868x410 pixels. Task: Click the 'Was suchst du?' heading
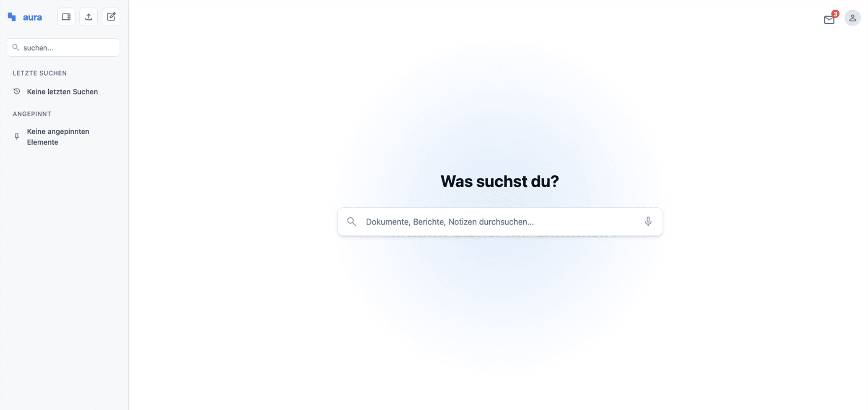[500, 181]
